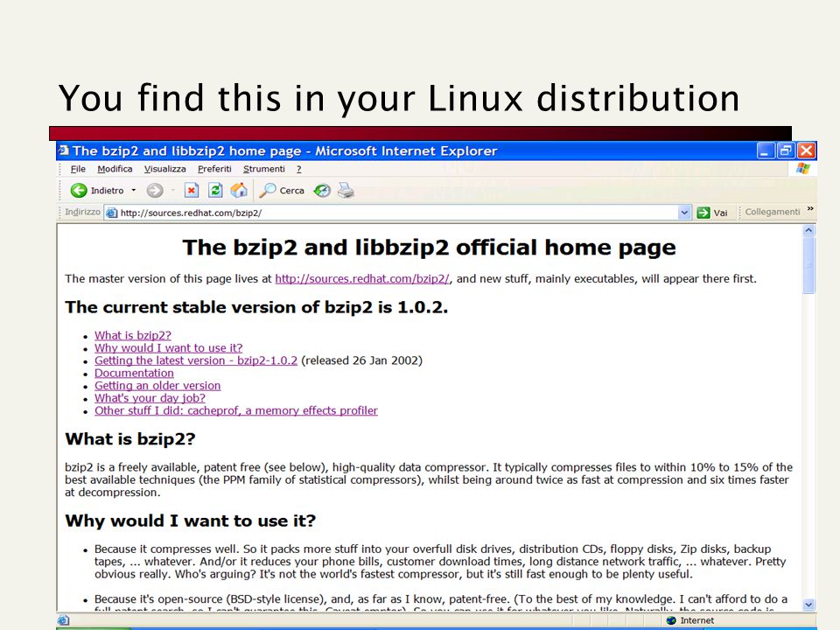Open the Indietro history dropdown arrow
Viewport: 840px width, 630px height.
tap(133, 190)
